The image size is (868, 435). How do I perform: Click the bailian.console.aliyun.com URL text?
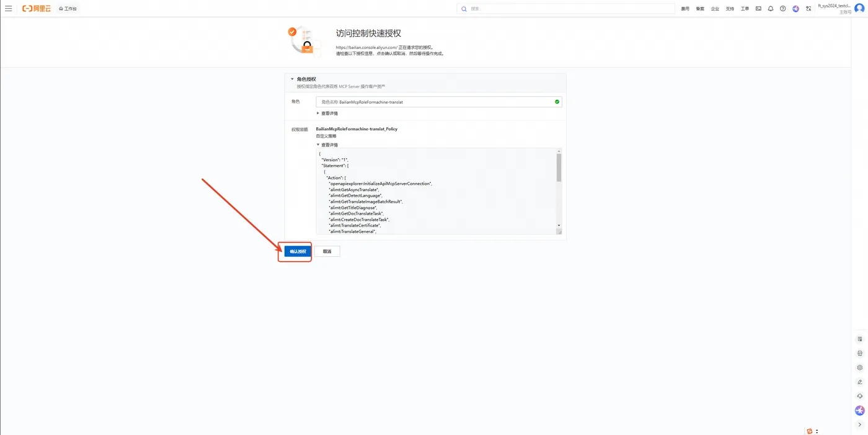[366, 47]
